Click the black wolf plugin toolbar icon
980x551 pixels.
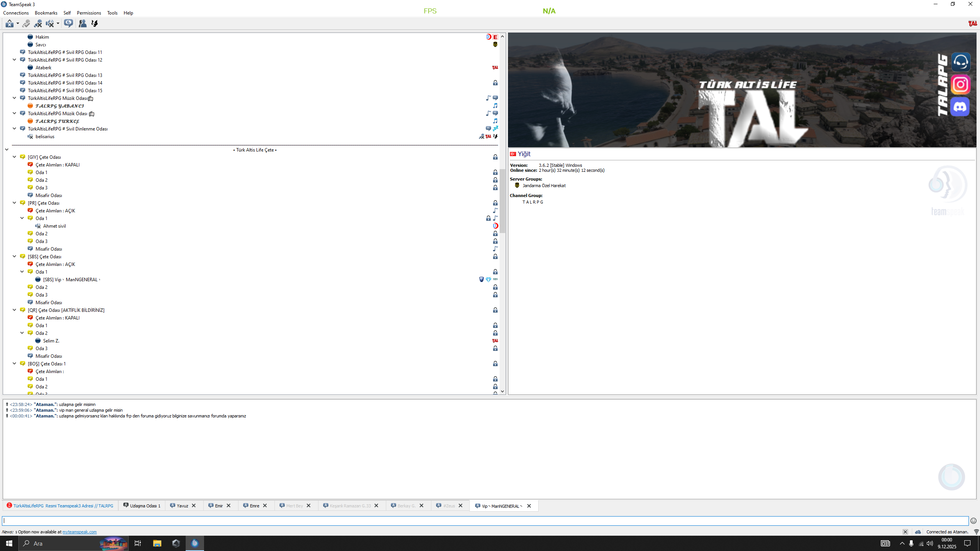click(95, 24)
